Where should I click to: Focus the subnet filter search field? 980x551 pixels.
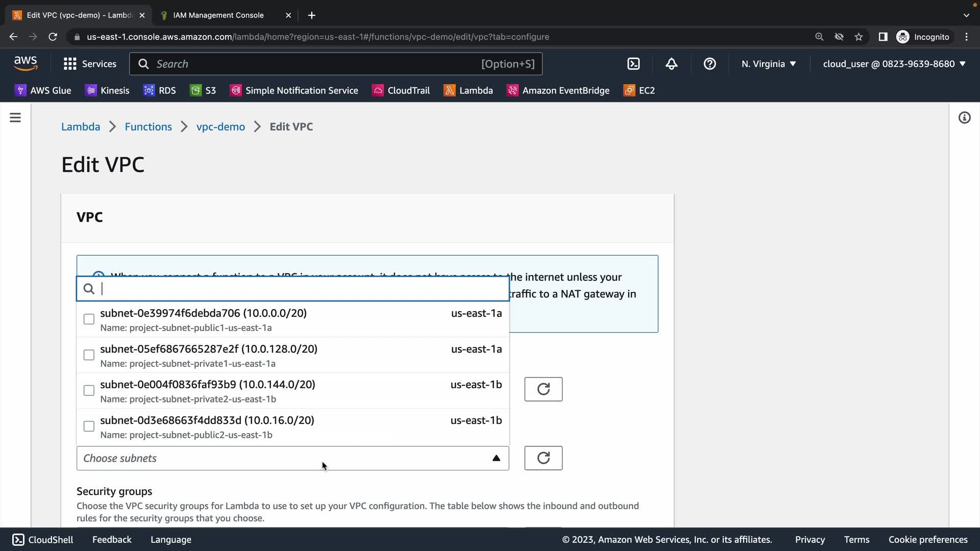[301, 289]
